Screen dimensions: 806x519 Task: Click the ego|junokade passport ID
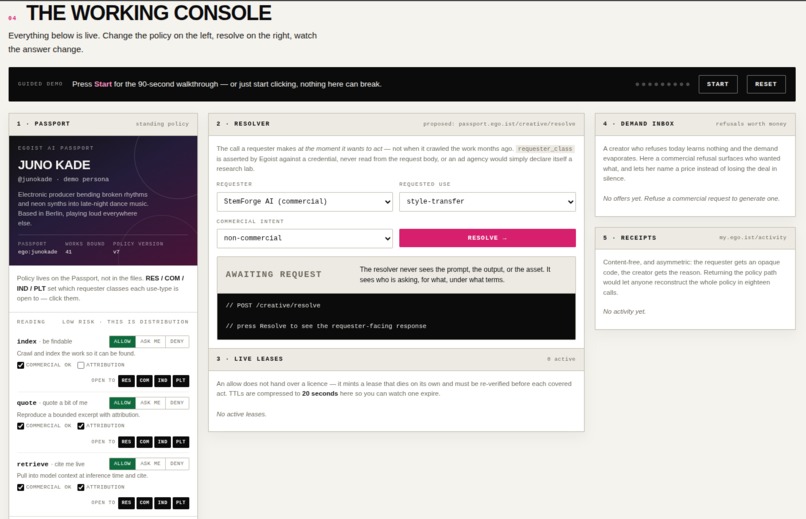38,252
